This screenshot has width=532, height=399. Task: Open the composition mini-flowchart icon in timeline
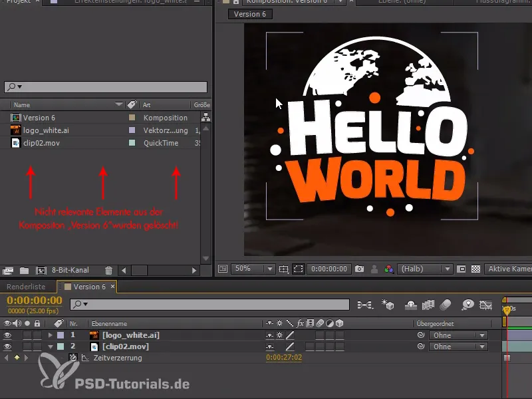(x=365, y=305)
